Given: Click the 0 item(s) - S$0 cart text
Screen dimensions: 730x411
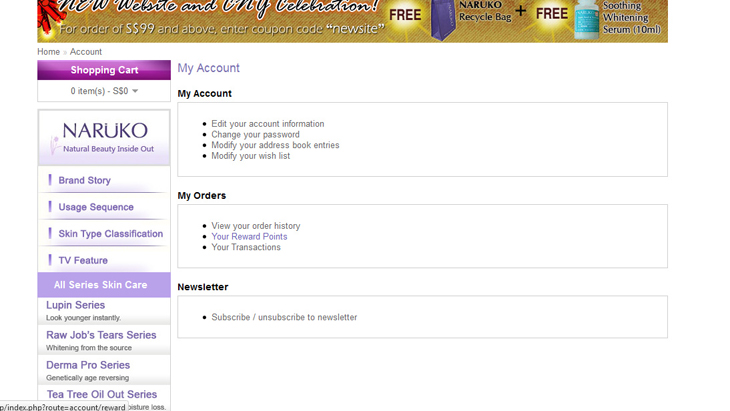Looking at the screenshot, I should (x=99, y=91).
